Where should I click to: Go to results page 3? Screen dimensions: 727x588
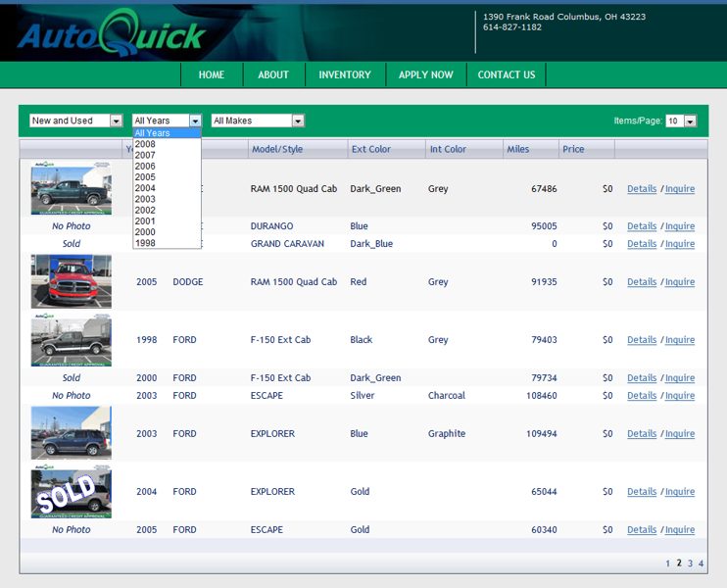coord(690,563)
